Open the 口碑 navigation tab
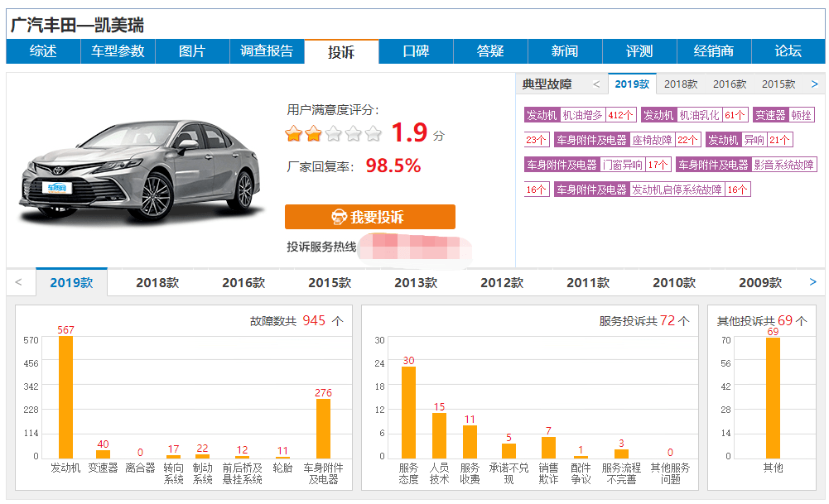This screenshot has width=829, height=504. tap(416, 51)
